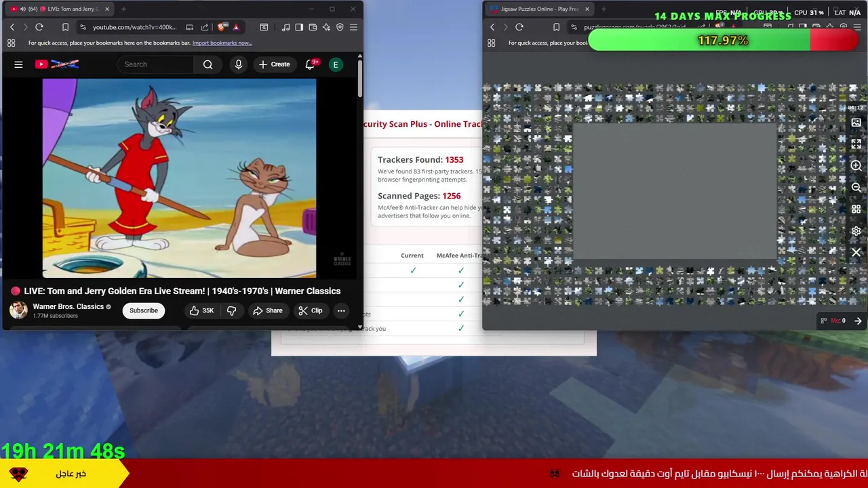Go to the YouTube home logo

pyautogui.click(x=57, y=64)
